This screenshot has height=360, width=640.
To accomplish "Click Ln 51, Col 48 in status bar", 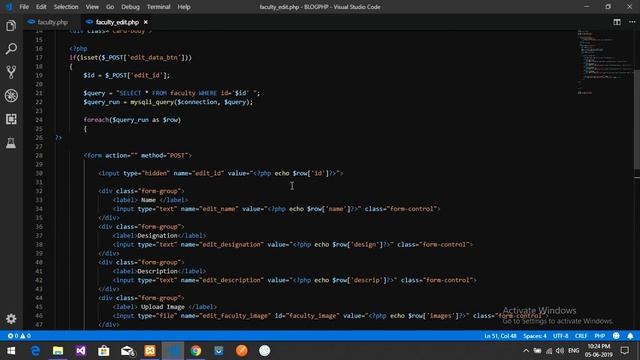I will (500, 336).
